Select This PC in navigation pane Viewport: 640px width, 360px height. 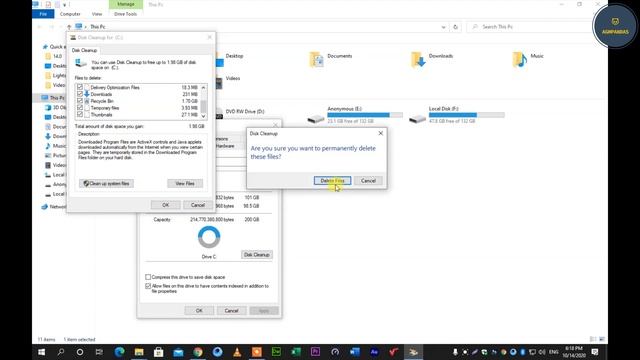click(53, 98)
